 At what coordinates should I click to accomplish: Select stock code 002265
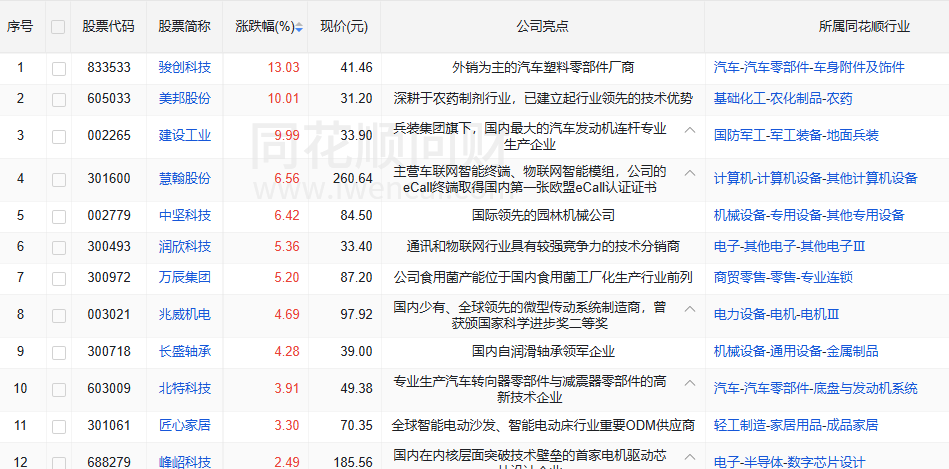tap(108, 136)
